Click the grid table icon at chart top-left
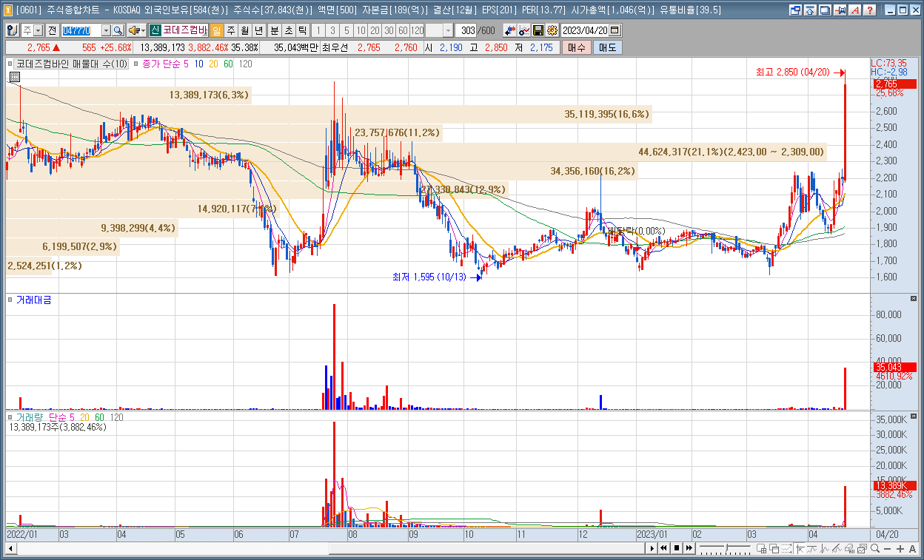Screen dimensions: 924x560 point(15,77)
